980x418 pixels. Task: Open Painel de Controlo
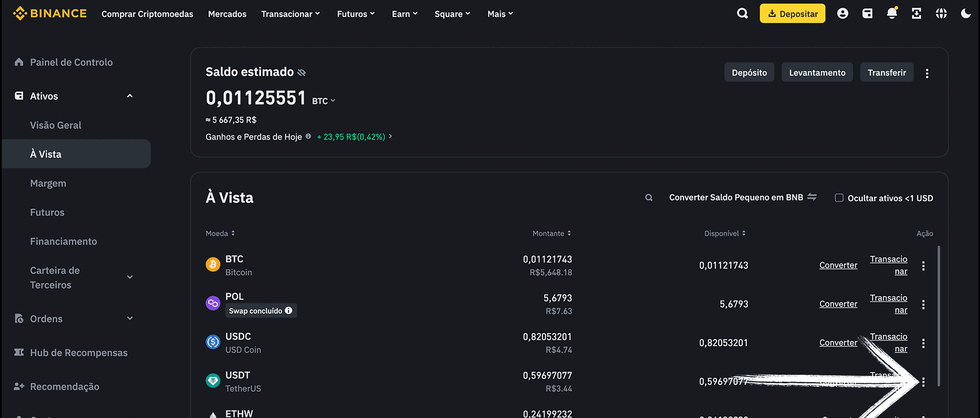click(71, 62)
